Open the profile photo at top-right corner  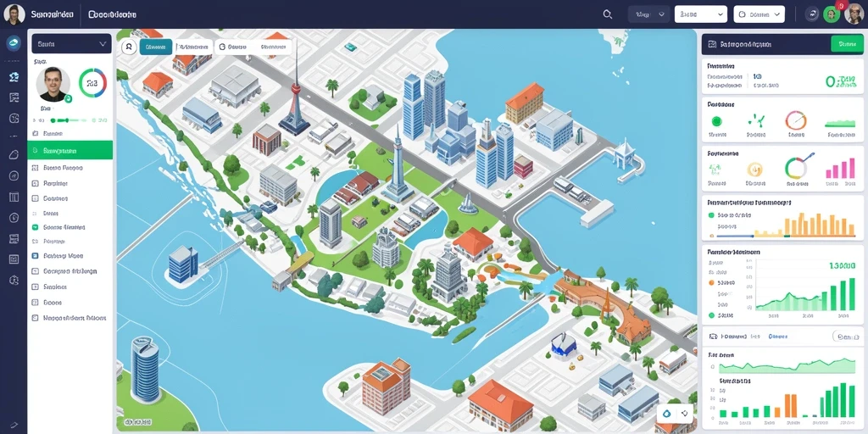tap(854, 14)
